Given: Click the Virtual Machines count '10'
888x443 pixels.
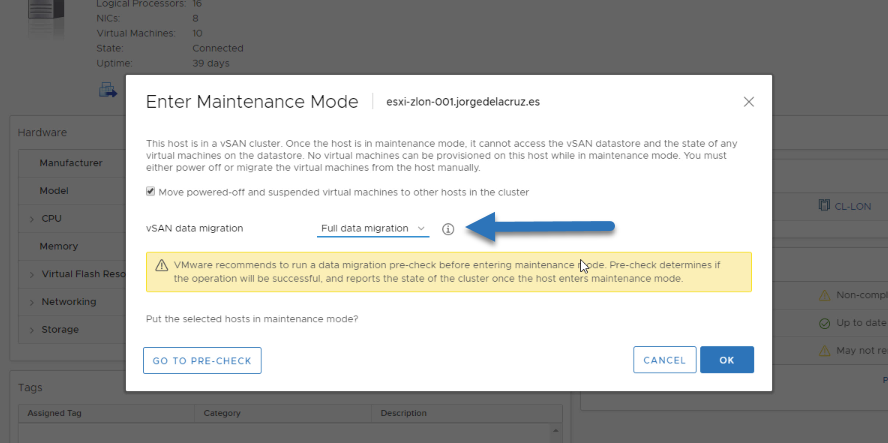Looking at the screenshot, I should coord(197,33).
